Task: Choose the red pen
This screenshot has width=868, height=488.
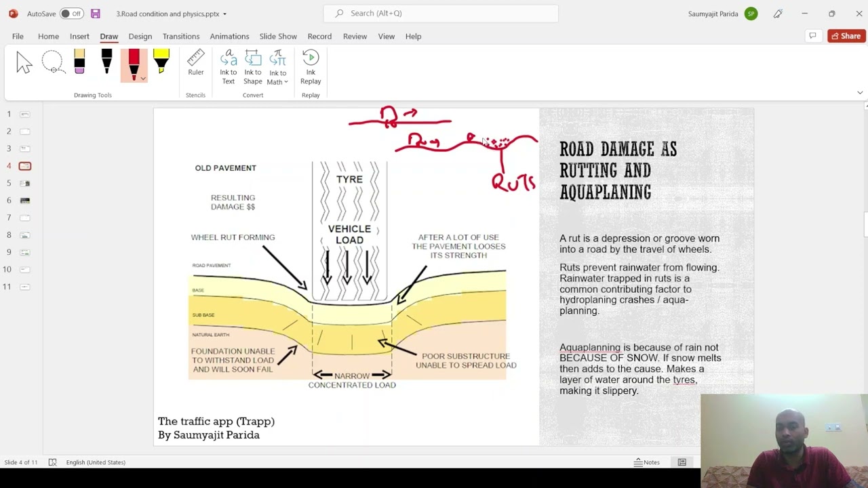Action: pyautogui.click(x=134, y=63)
